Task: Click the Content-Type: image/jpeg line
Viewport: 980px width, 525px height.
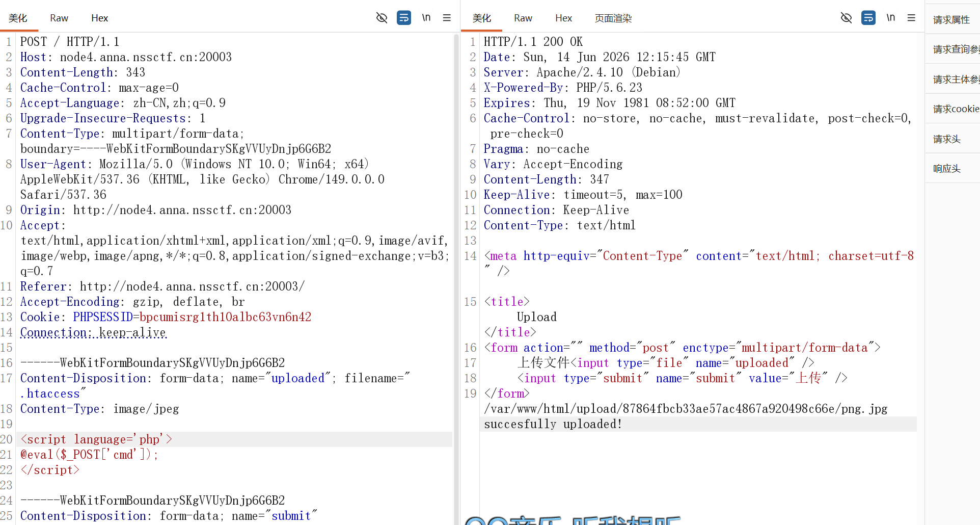Action: click(x=100, y=409)
